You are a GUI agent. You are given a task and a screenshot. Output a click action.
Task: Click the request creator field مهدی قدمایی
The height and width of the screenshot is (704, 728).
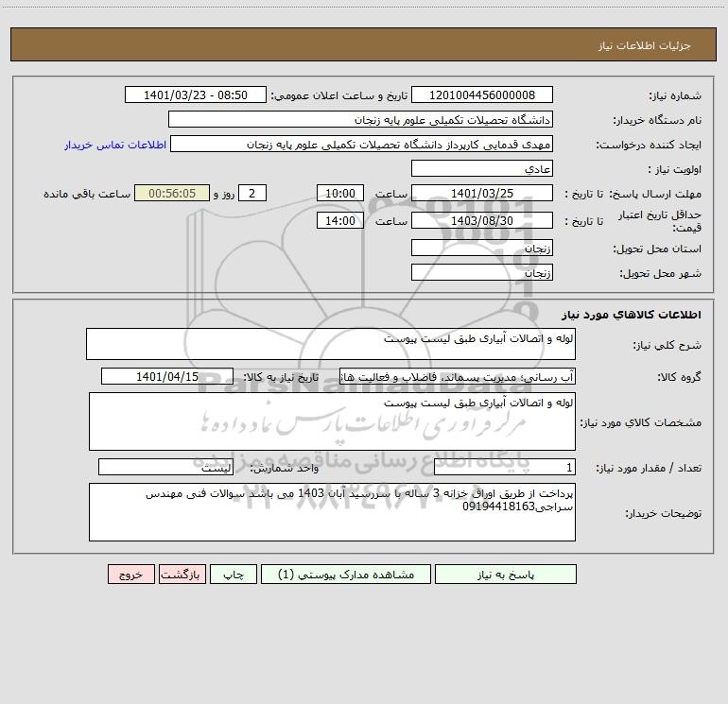(x=362, y=144)
